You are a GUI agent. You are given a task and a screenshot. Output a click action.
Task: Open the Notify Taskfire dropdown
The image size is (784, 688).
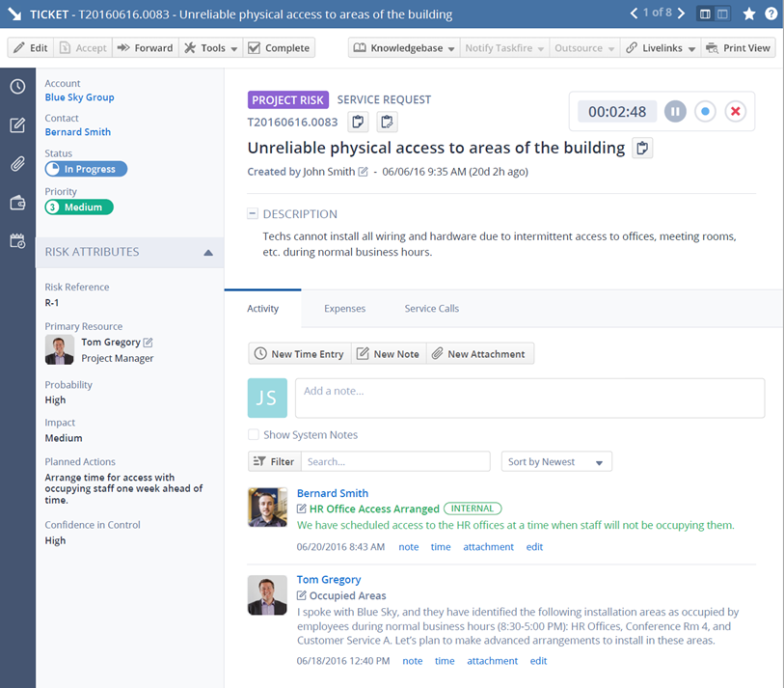(504, 48)
